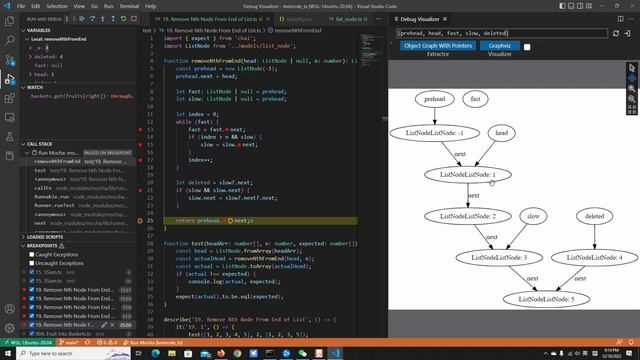
Task: Open the Extensions view
Action: coord(9,98)
